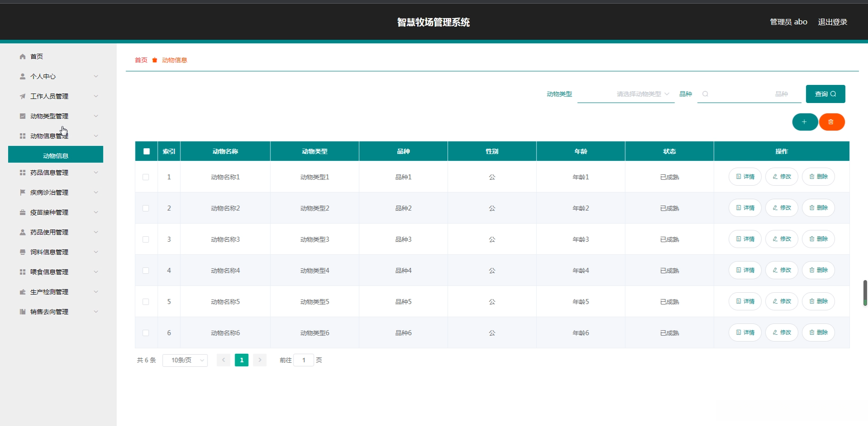Click the 品种 search input field
The height and width of the screenshot is (426, 868).
click(749, 94)
